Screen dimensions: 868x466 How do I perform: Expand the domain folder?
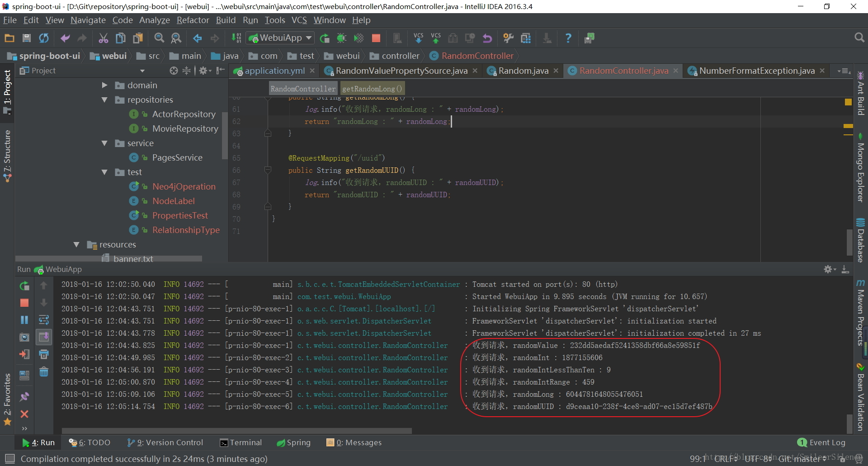(x=104, y=85)
